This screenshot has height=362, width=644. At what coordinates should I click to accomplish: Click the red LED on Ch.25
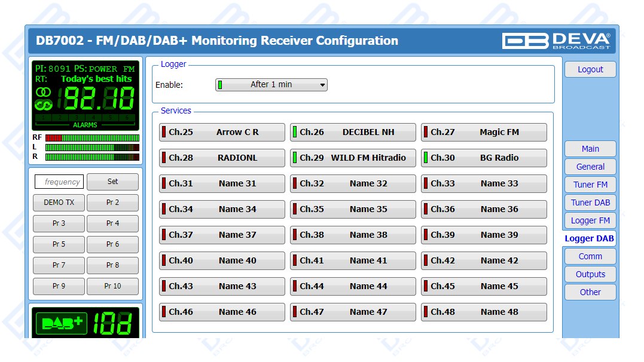click(164, 132)
